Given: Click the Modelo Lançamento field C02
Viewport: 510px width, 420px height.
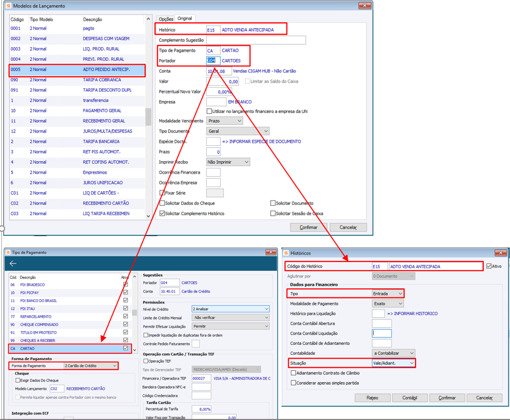Looking at the screenshot, I should tap(56, 388).
